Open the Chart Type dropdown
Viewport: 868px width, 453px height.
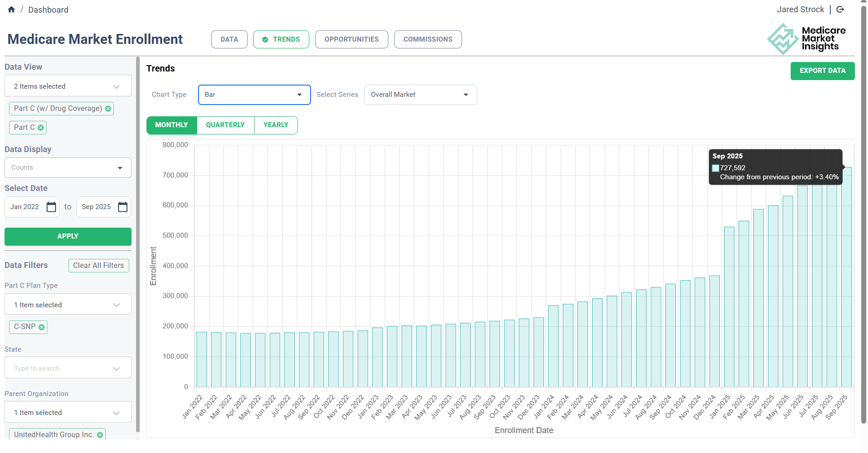coord(254,95)
